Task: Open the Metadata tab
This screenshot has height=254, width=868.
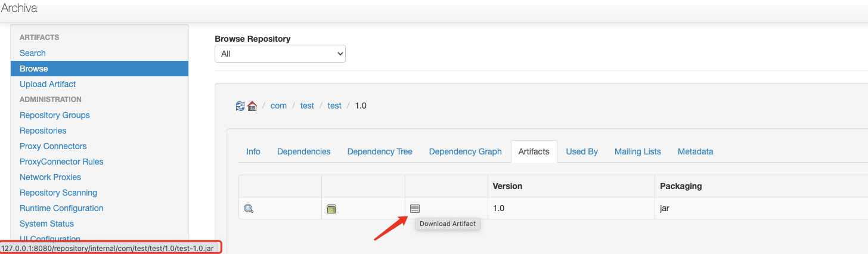Action: pyautogui.click(x=695, y=151)
